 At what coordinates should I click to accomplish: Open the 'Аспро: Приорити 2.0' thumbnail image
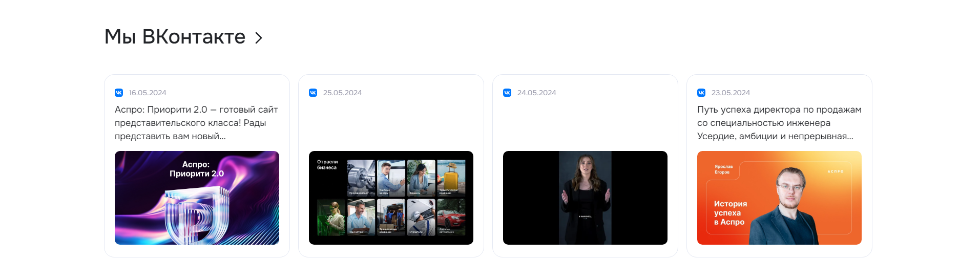coord(197,198)
